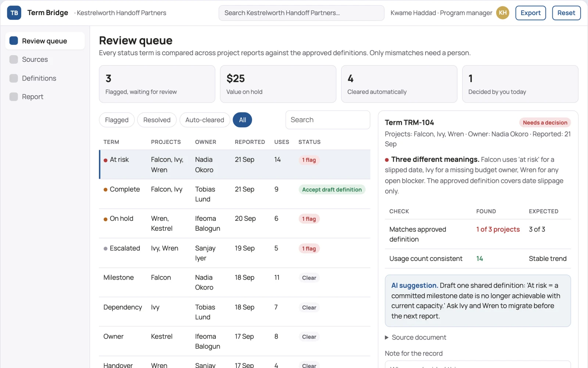588x368 pixels.
Task: Select the All filter tab
Action: pyautogui.click(x=243, y=120)
